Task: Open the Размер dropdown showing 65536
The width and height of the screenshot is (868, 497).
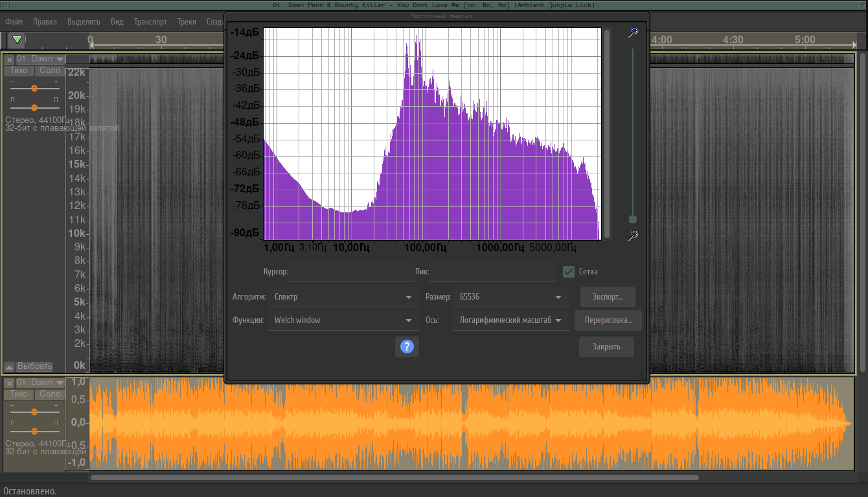Action: [510, 297]
